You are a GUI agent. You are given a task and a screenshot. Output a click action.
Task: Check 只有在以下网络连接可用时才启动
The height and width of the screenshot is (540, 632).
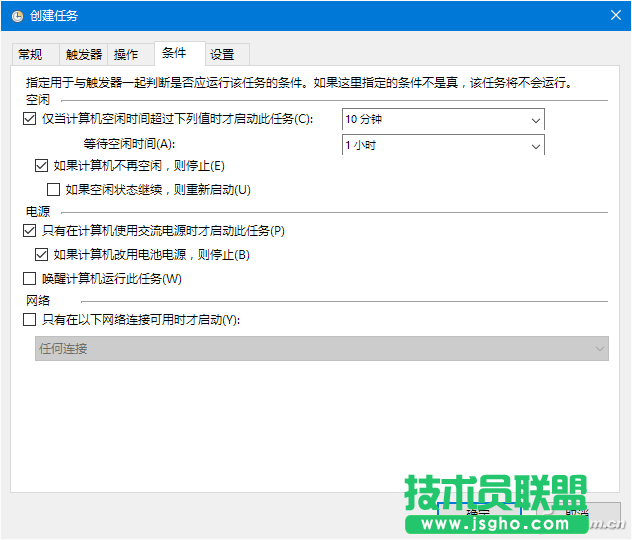coord(28,321)
